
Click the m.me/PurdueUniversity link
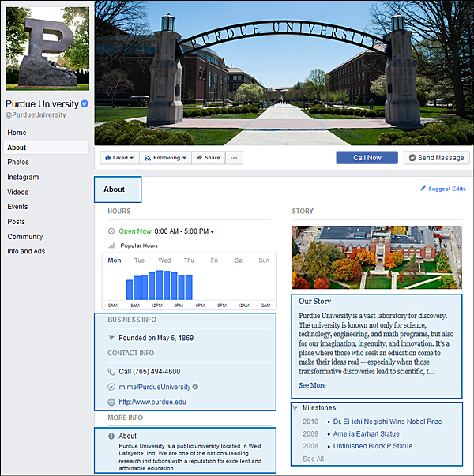click(154, 387)
